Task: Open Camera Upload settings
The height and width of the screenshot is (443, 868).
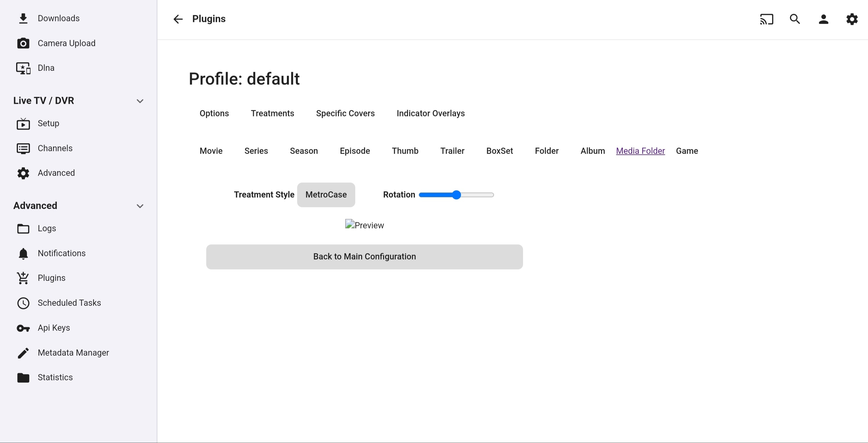Action: (x=66, y=43)
